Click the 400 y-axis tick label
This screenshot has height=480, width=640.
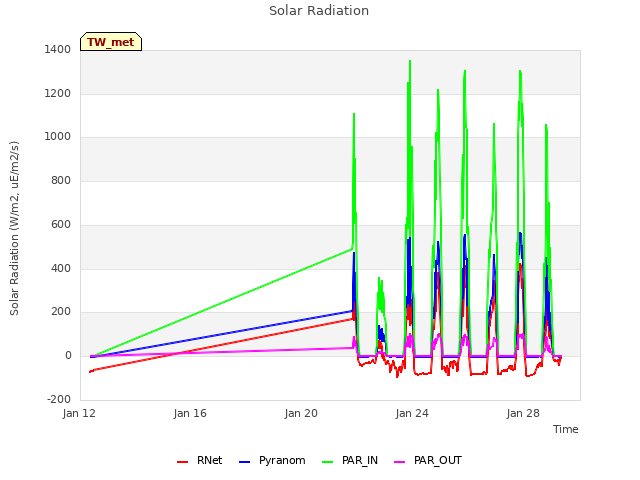[61, 269]
